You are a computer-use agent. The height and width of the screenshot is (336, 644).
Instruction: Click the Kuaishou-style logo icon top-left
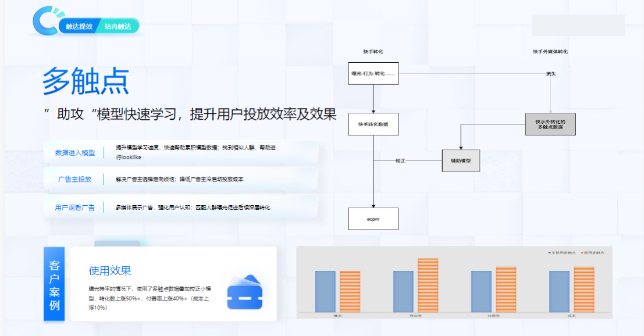45,22
